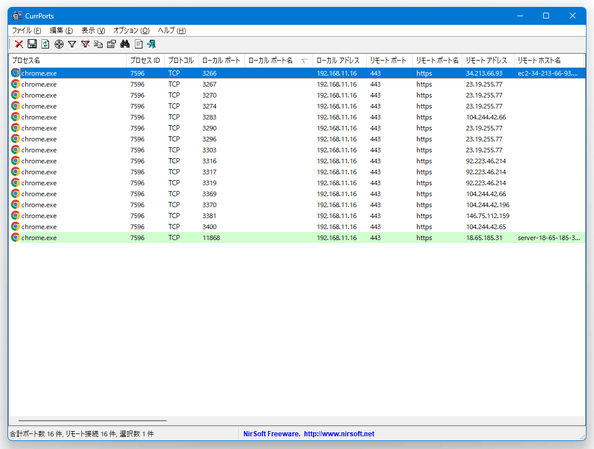Open the 表示 menu
This screenshot has height=449, width=594.
point(93,30)
